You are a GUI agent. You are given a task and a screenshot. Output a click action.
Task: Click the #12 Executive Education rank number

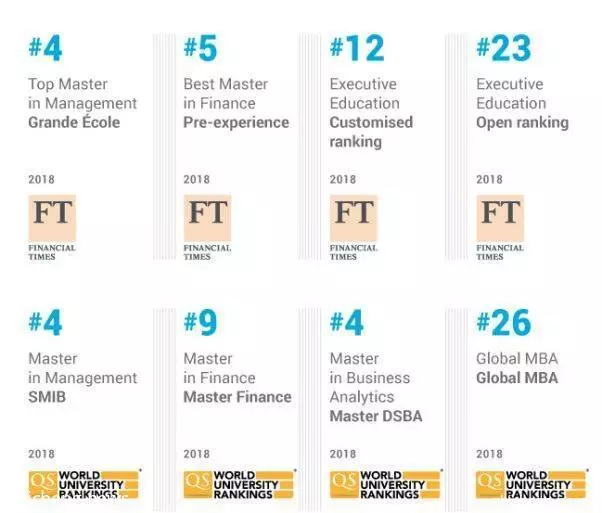point(357,48)
